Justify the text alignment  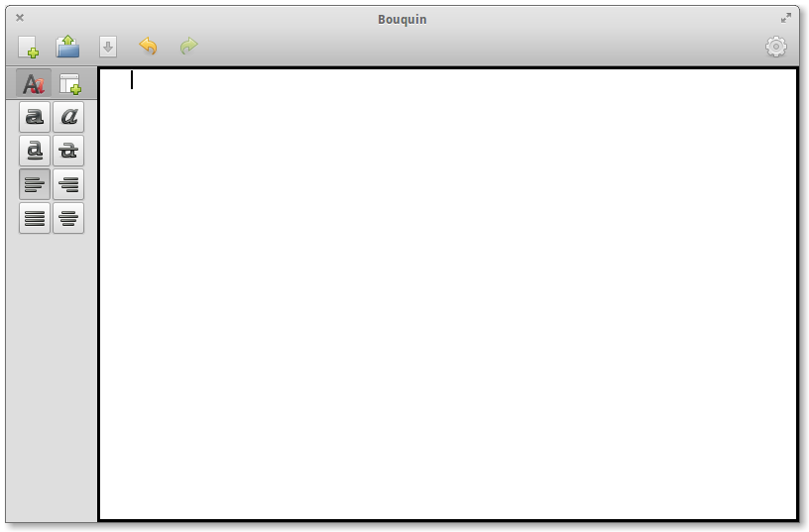[35, 218]
